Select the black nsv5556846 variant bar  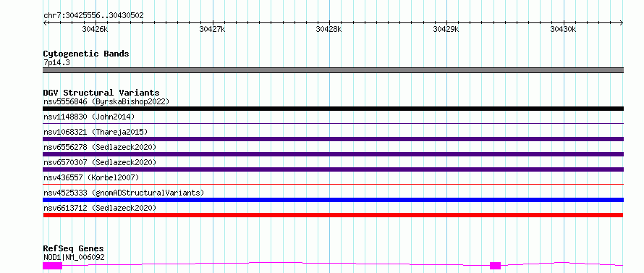333,109
